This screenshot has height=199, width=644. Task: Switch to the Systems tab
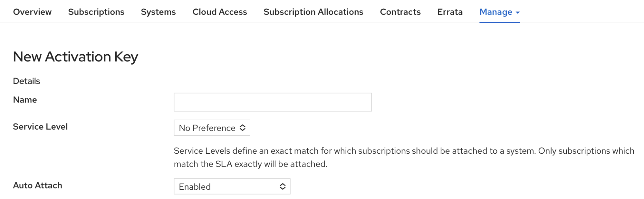(x=158, y=12)
